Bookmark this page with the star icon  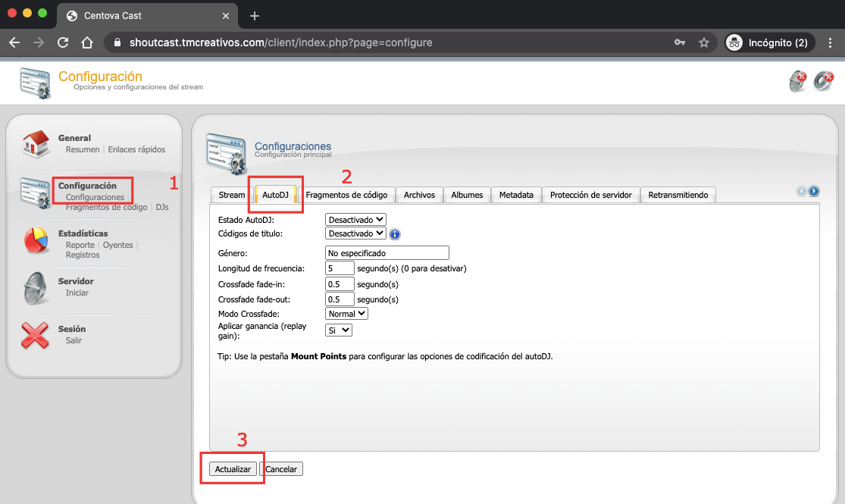tap(703, 42)
